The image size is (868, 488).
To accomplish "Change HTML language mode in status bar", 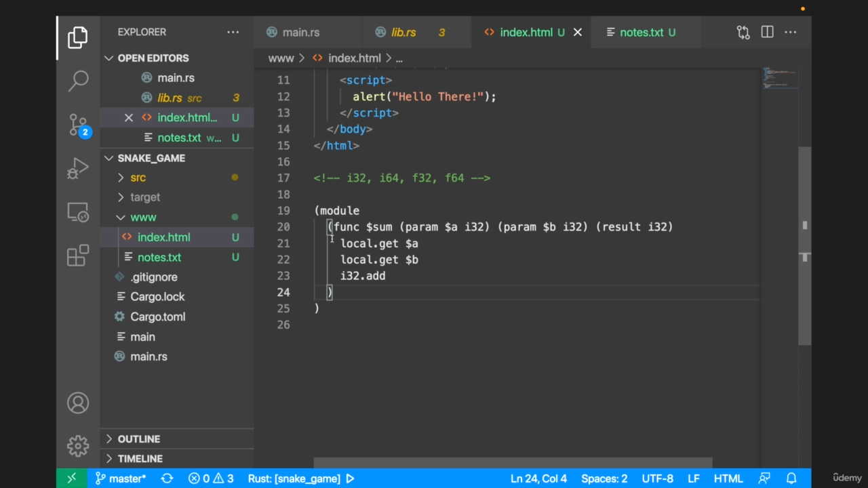I will pyautogui.click(x=728, y=479).
